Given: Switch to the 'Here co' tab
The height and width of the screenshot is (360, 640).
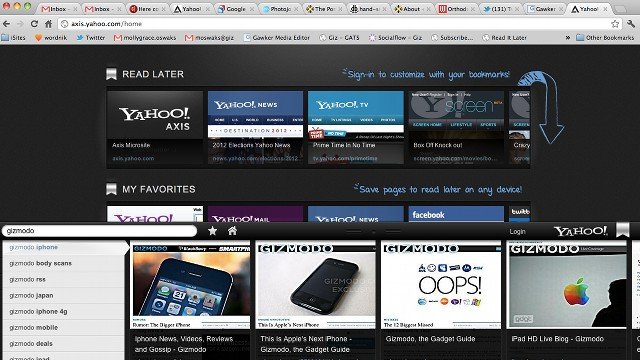Looking at the screenshot, I should [x=147, y=9].
